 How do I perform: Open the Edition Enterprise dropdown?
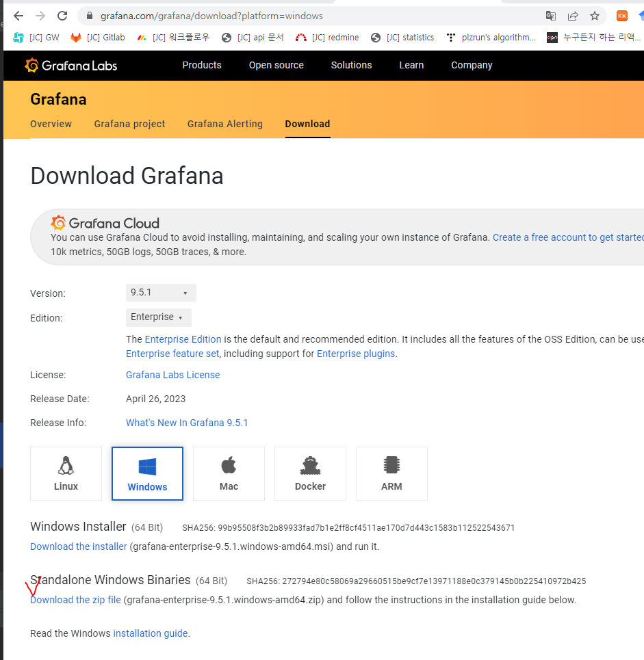coord(158,317)
